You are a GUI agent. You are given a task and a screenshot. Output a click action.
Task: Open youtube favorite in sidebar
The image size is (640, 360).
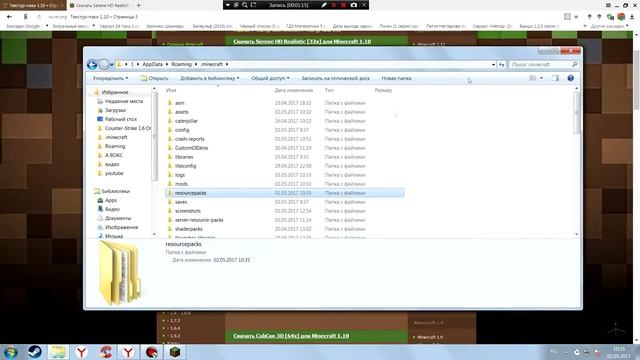click(114, 173)
